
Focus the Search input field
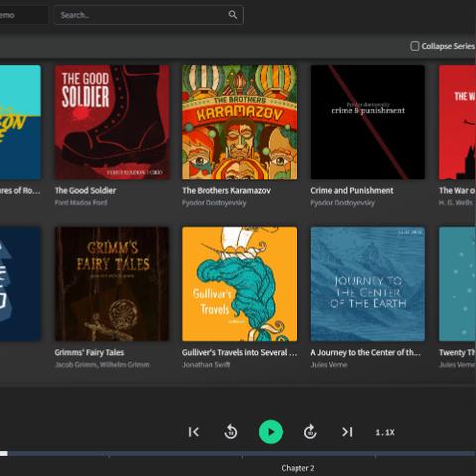pyautogui.click(x=149, y=15)
